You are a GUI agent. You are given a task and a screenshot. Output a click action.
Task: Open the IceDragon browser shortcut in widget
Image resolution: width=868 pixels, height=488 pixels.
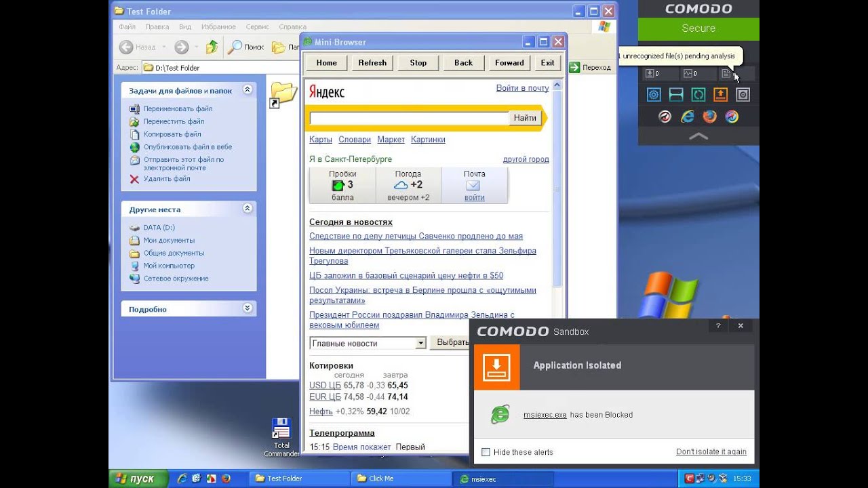click(732, 117)
